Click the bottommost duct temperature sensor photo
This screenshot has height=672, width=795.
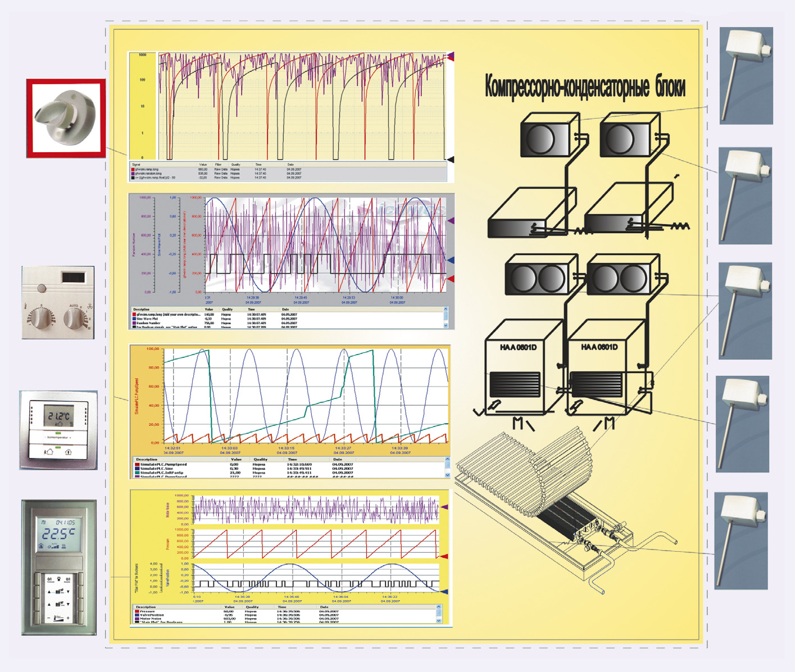coord(741,541)
